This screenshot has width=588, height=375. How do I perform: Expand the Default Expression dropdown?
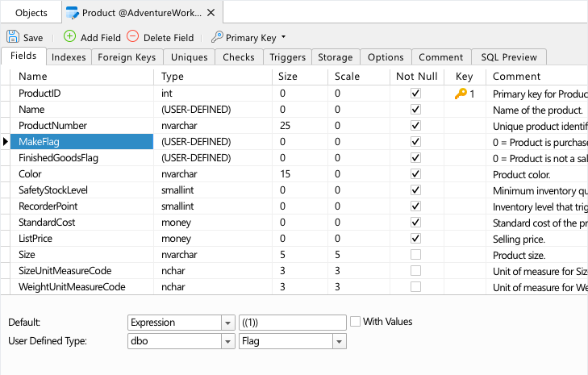click(x=227, y=323)
